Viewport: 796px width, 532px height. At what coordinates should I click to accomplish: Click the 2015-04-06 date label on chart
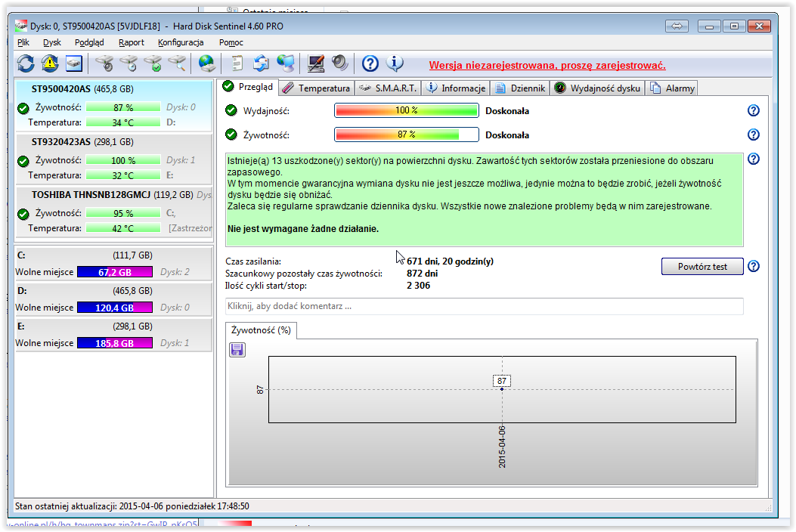coord(501,447)
